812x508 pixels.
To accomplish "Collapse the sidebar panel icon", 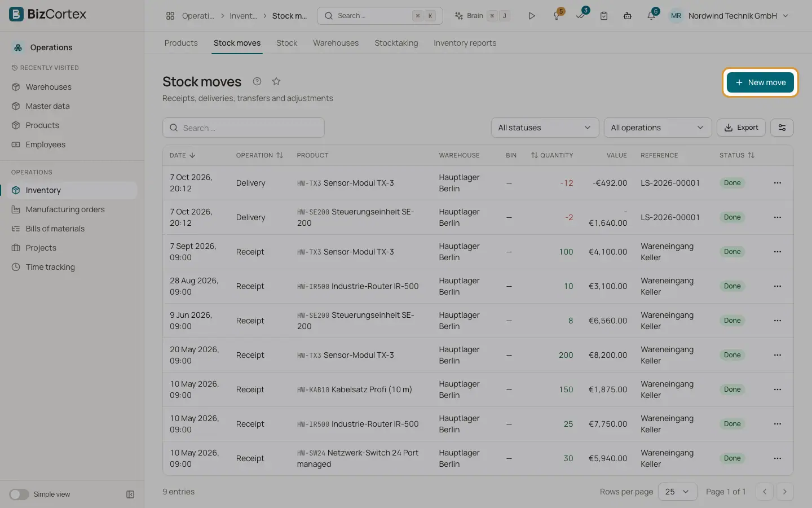I will tap(130, 494).
